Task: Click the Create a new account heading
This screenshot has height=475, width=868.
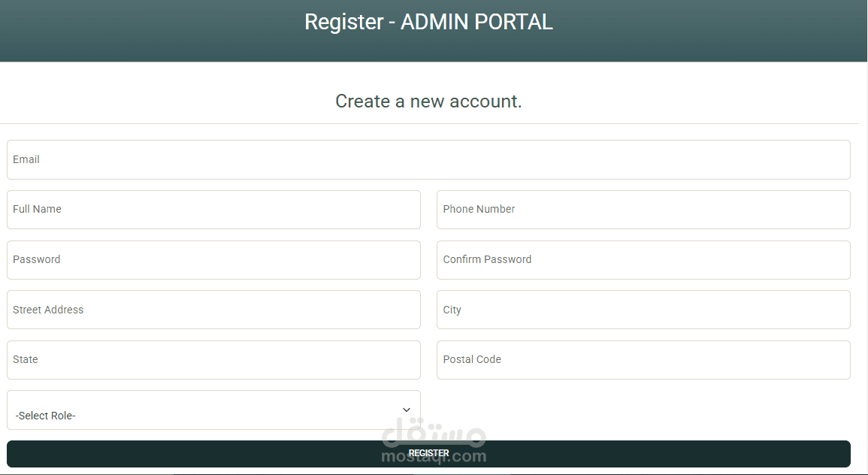Action: click(428, 101)
